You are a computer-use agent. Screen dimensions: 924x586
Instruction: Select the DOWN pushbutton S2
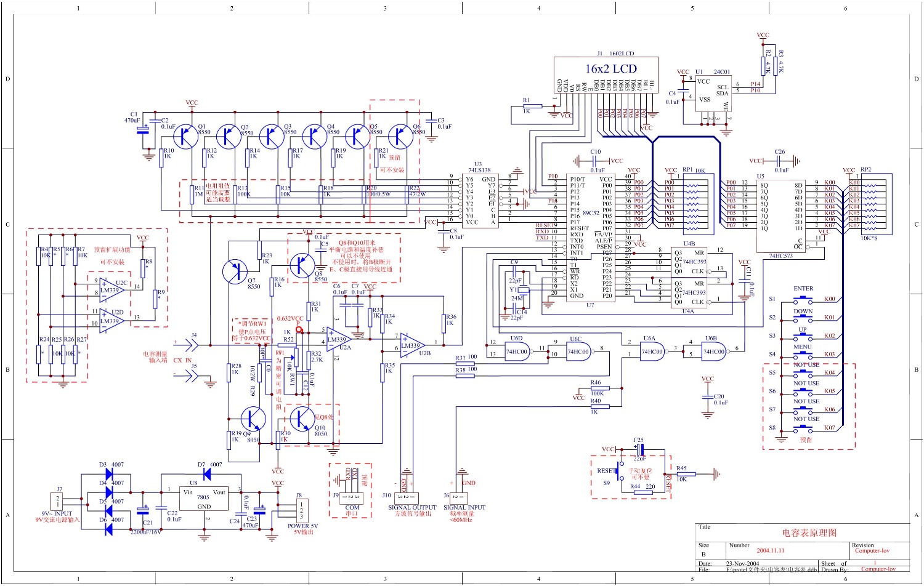(x=803, y=318)
